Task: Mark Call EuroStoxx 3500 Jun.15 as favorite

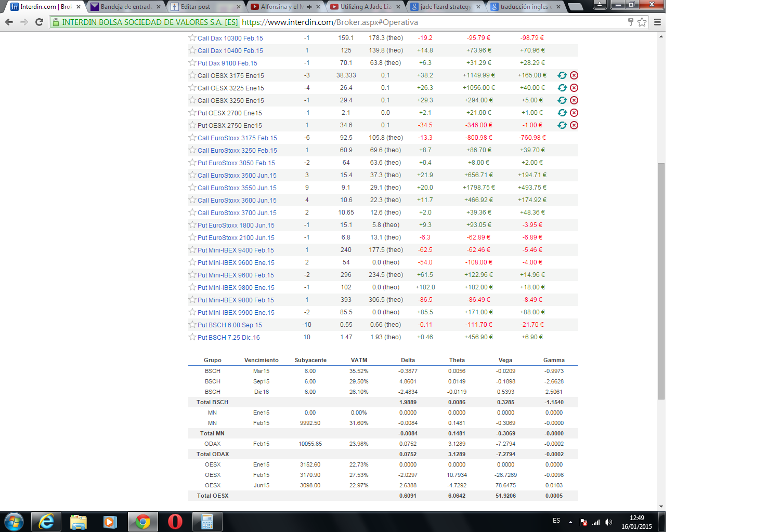Action: click(192, 175)
